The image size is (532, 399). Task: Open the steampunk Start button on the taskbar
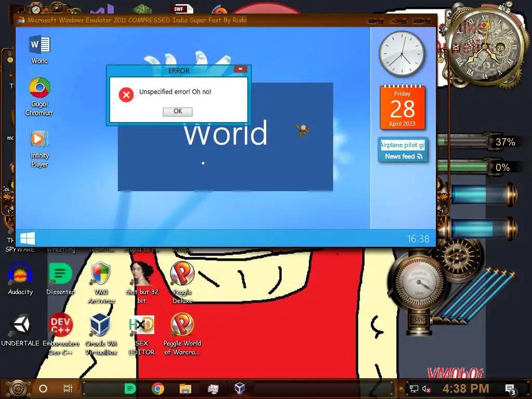pos(18,389)
